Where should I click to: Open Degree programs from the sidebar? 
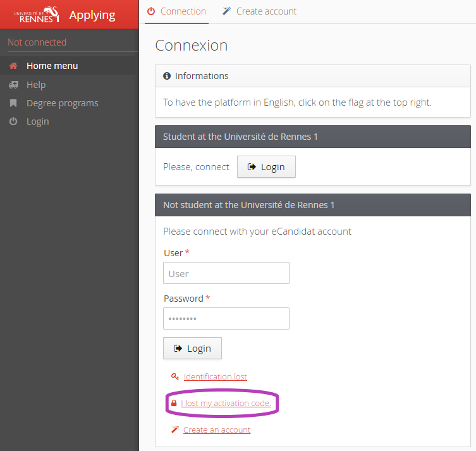click(x=62, y=103)
